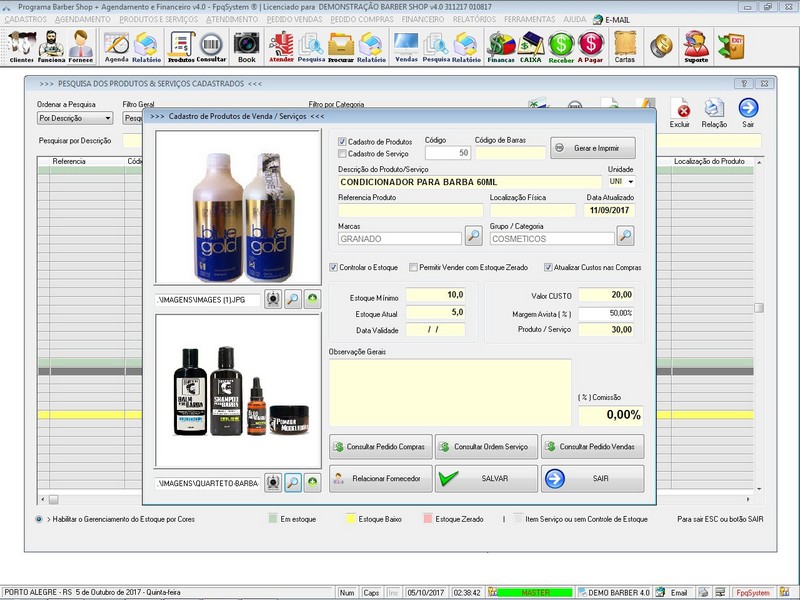Open the CAIXA cash register icon
The image size is (800, 600).
click(x=530, y=46)
